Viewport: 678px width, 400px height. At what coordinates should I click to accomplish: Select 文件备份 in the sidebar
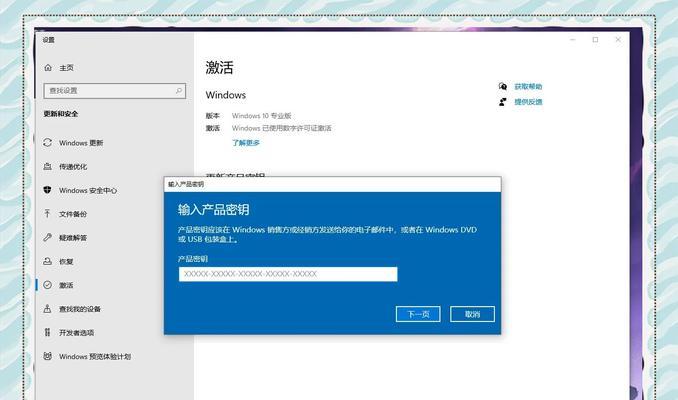click(73, 214)
